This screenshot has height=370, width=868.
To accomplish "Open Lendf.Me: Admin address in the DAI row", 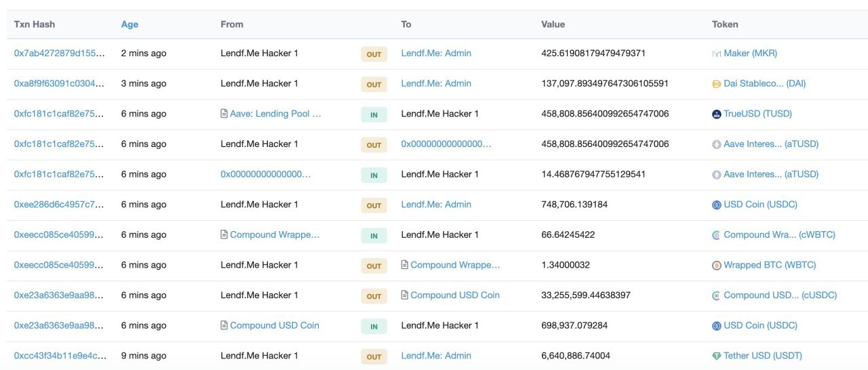I will tap(436, 84).
